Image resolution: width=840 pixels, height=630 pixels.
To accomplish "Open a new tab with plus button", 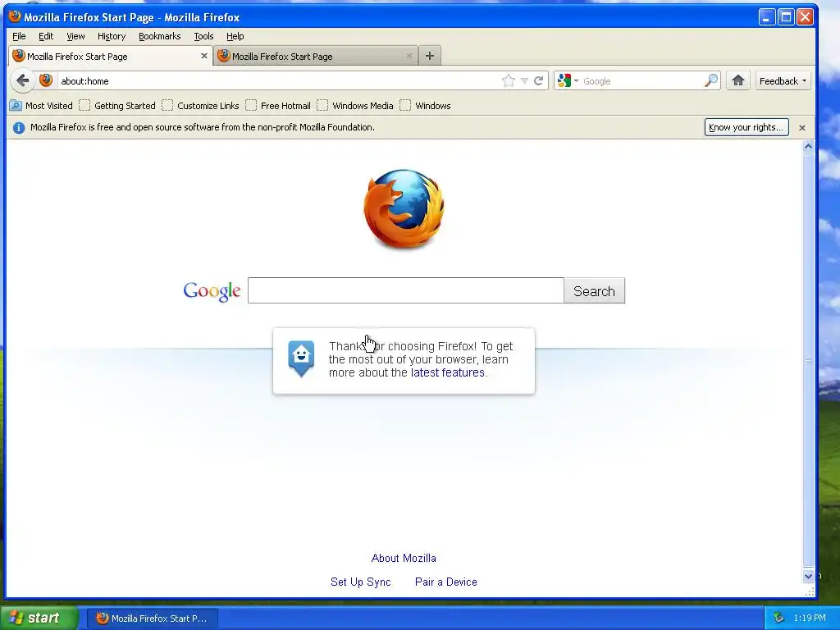I will point(430,56).
